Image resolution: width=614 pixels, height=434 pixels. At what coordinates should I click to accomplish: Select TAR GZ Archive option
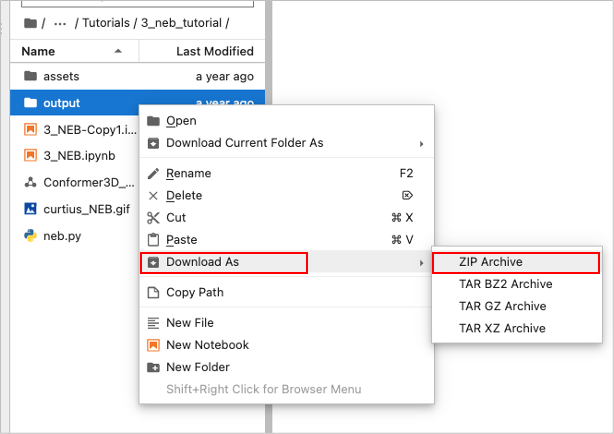click(x=502, y=306)
